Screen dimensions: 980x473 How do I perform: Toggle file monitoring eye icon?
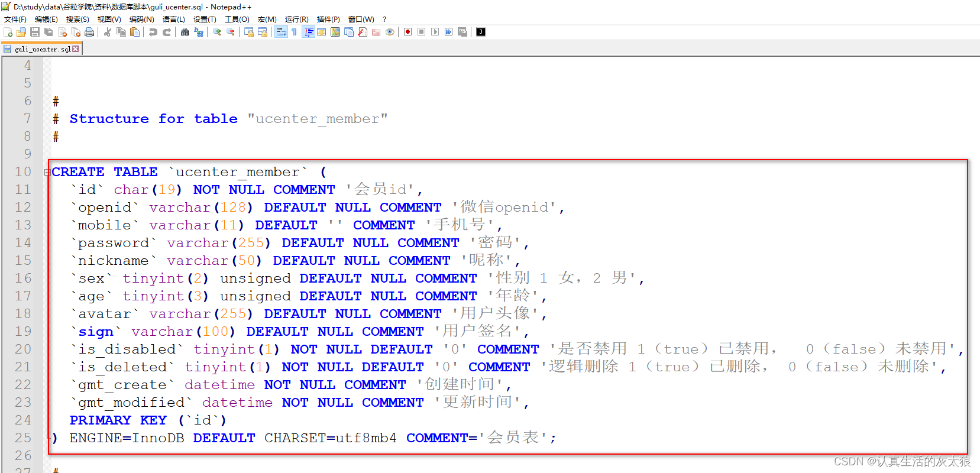390,32
